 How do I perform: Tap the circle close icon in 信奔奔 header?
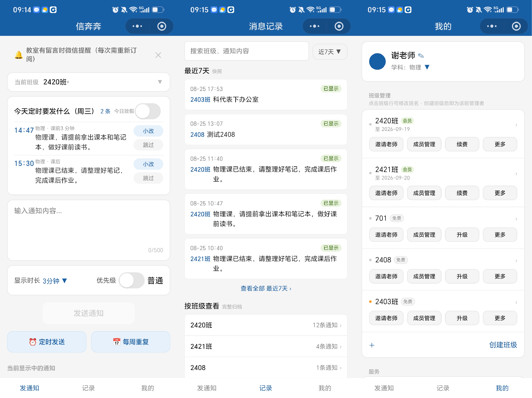tap(162, 26)
